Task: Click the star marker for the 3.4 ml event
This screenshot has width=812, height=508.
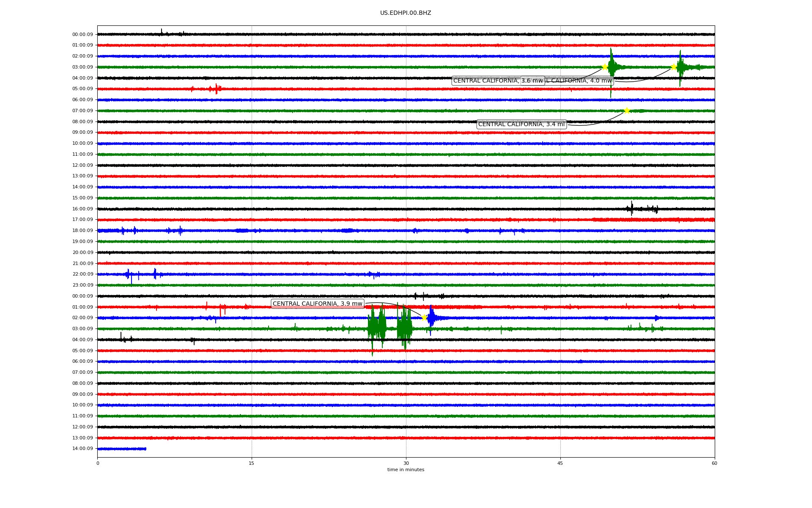Action: [627, 110]
